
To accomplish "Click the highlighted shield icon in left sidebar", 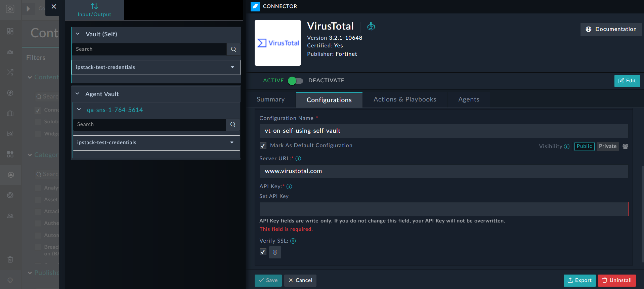I will [11, 175].
